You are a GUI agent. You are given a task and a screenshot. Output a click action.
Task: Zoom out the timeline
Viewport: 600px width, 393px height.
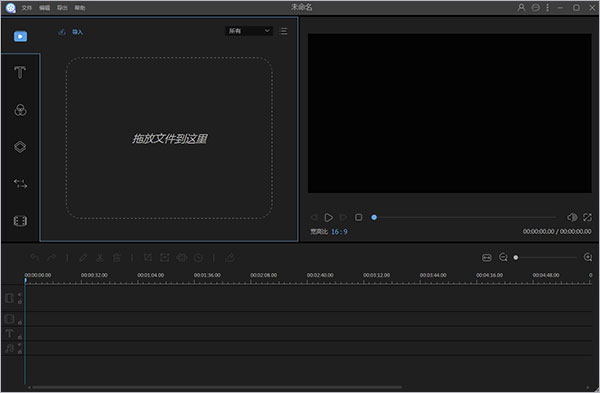(503, 258)
